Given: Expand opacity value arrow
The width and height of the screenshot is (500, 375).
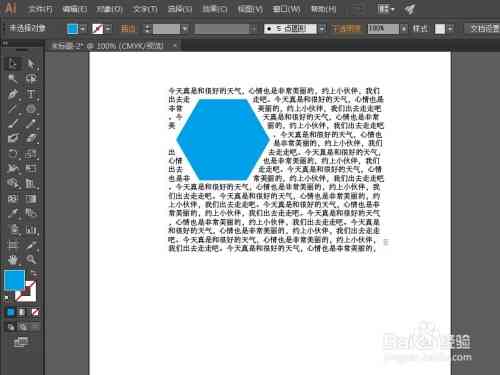Looking at the screenshot, I should pos(404,29).
